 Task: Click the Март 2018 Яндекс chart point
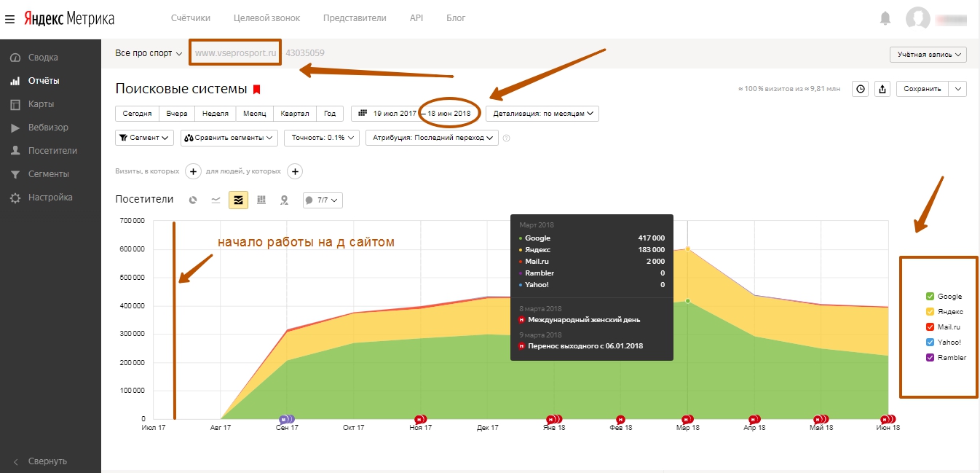click(x=687, y=249)
